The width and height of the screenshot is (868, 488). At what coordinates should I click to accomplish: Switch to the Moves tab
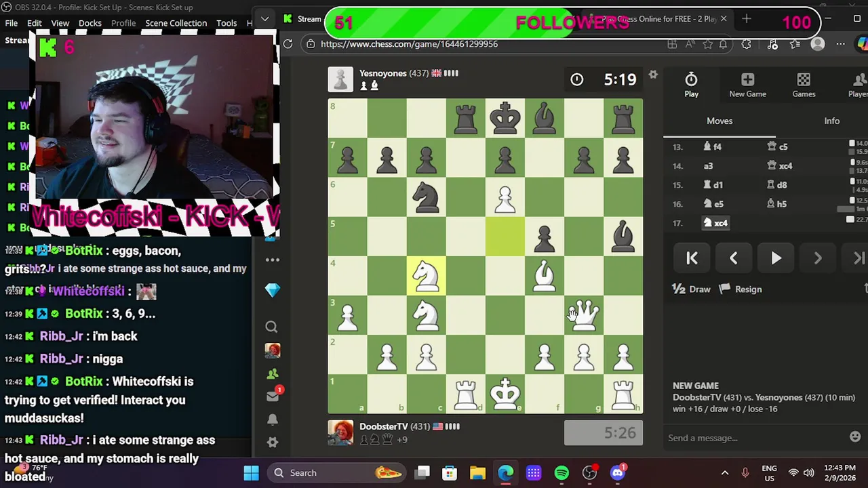[719, 121]
